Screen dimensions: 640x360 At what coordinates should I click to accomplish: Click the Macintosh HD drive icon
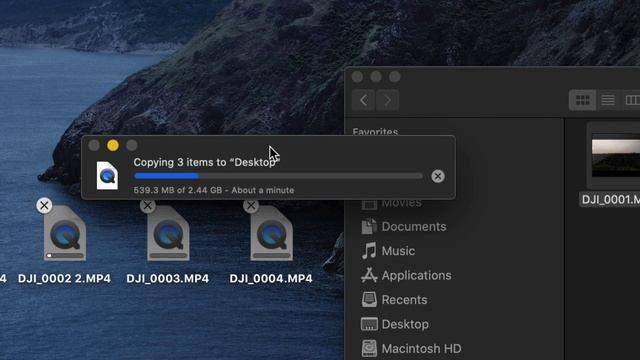pyautogui.click(x=369, y=348)
